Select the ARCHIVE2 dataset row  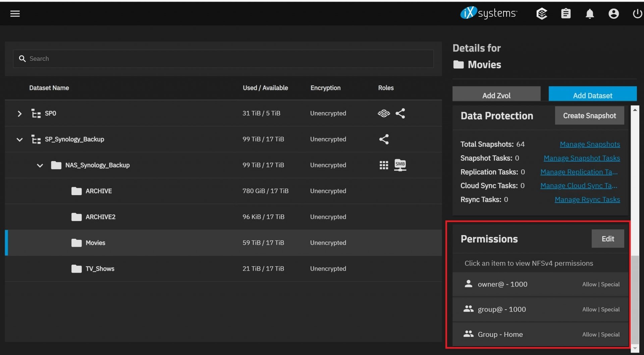click(x=100, y=217)
